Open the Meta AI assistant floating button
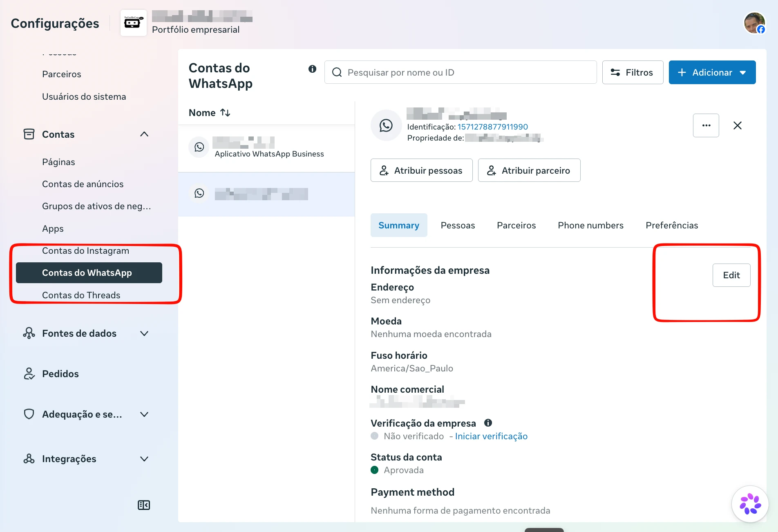This screenshot has width=778, height=532. [750, 504]
